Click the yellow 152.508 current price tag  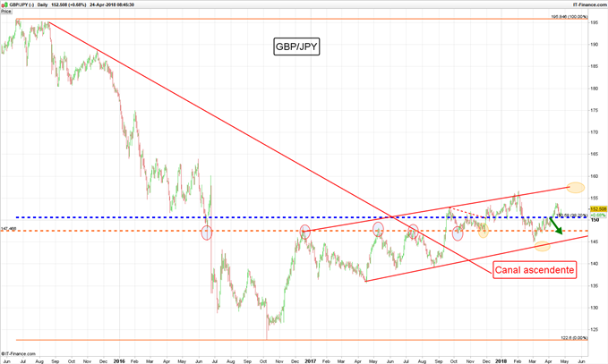pyautogui.click(x=598, y=209)
